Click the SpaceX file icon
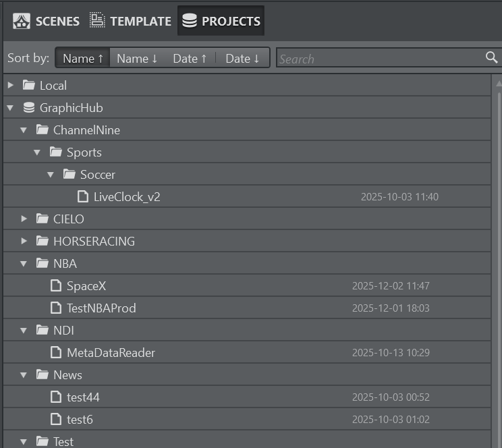The height and width of the screenshot is (448, 502). 56,286
